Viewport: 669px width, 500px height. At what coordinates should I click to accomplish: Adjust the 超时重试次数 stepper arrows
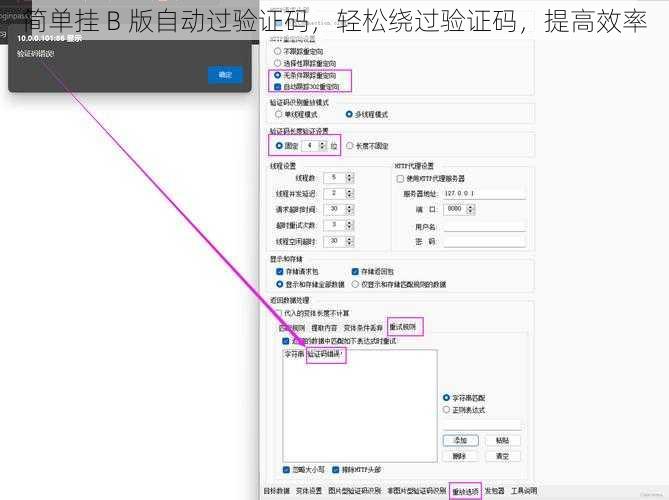pos(349,225)
